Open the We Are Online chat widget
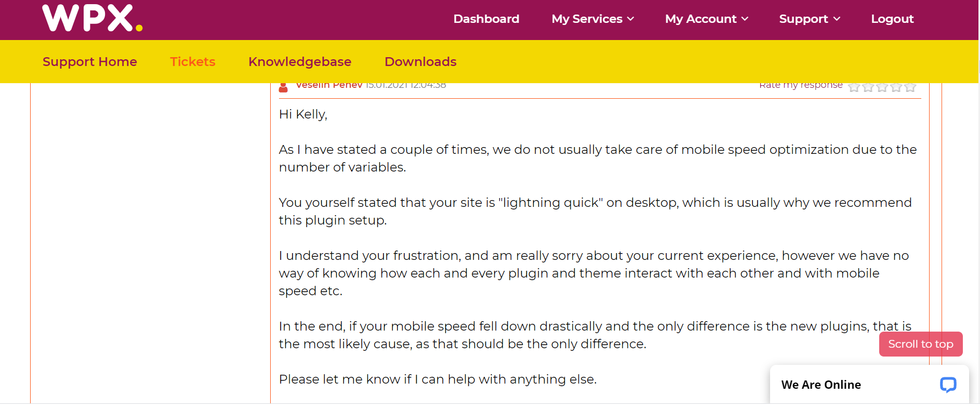Screen dimensions: 980x408 (x=869, y=385)
